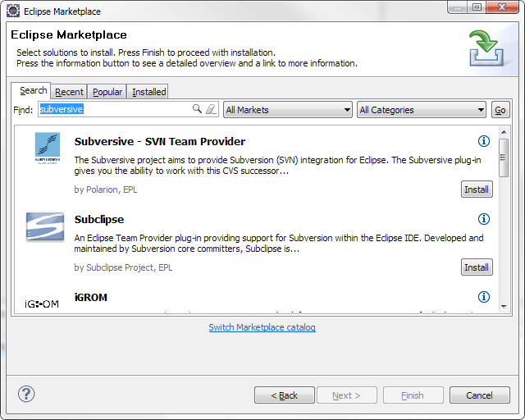Click the Subversive plugin logo thumbnail
Image resolution: width=525 pixels, height=420 pixels.
point(48,148)
